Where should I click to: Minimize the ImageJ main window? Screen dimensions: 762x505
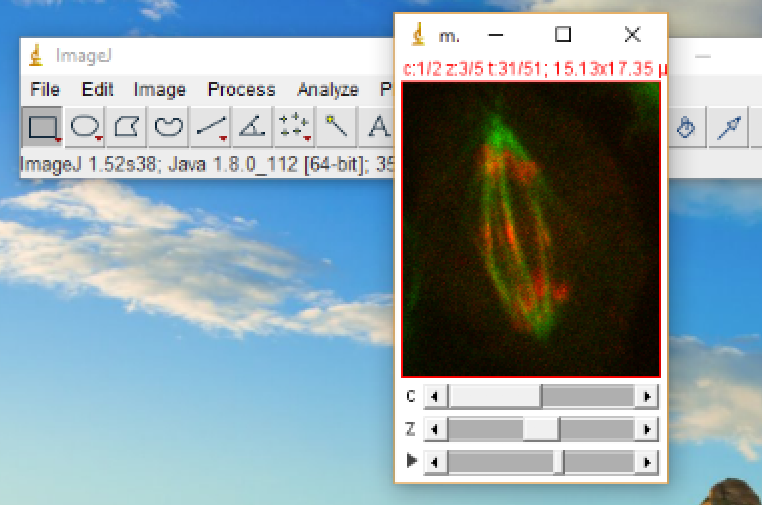(x=703, y=56)
